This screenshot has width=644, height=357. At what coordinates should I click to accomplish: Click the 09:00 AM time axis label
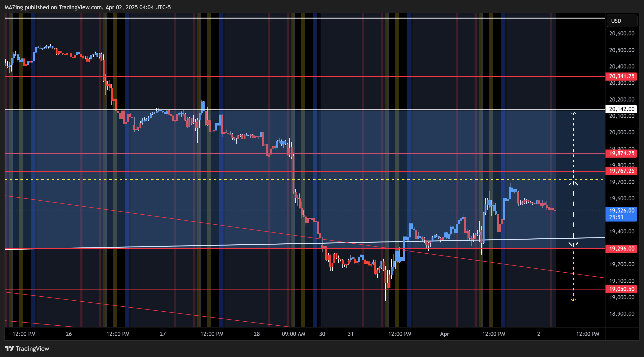293,334
